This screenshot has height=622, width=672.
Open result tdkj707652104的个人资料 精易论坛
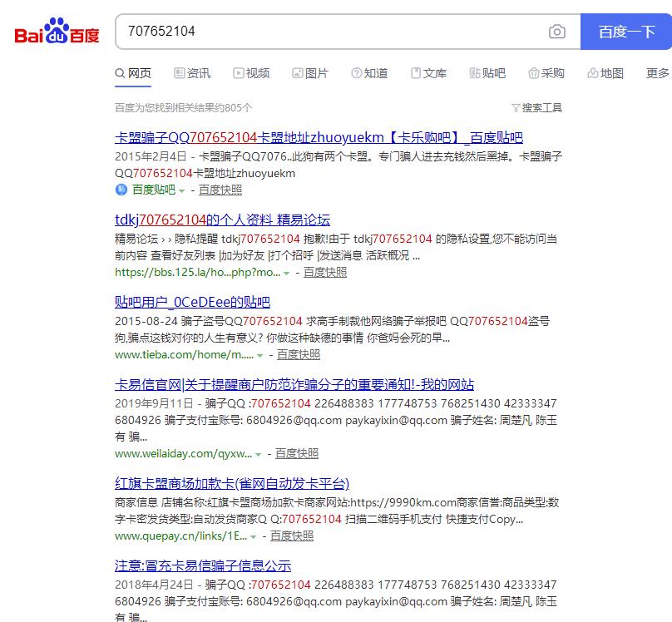pyautogui.click(x=222, y=220)
